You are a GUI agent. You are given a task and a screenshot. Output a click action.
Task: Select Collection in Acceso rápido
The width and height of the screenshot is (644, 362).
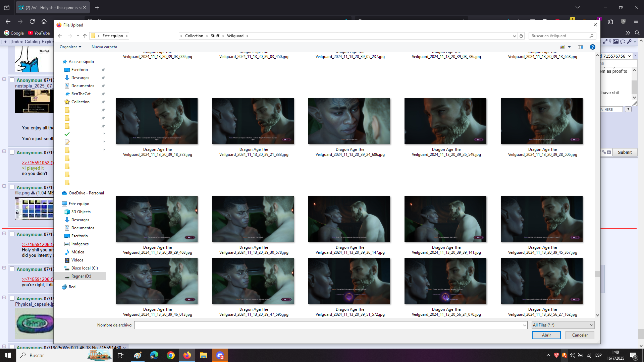point(80,102)
